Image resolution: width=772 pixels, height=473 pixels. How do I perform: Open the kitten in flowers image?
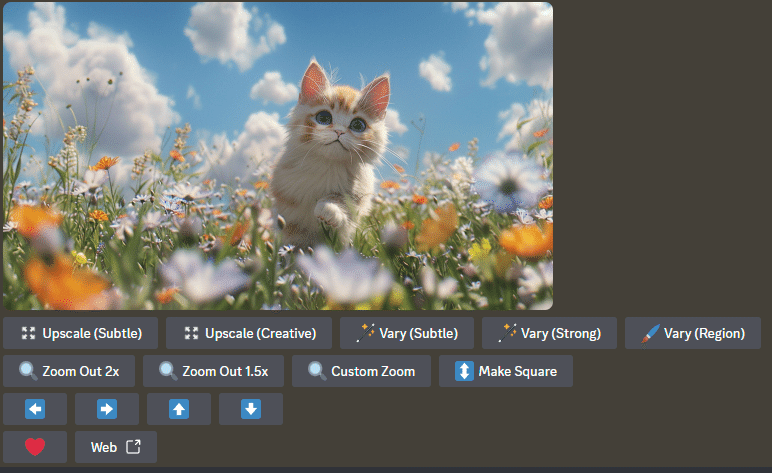click(x=278, y=156)
